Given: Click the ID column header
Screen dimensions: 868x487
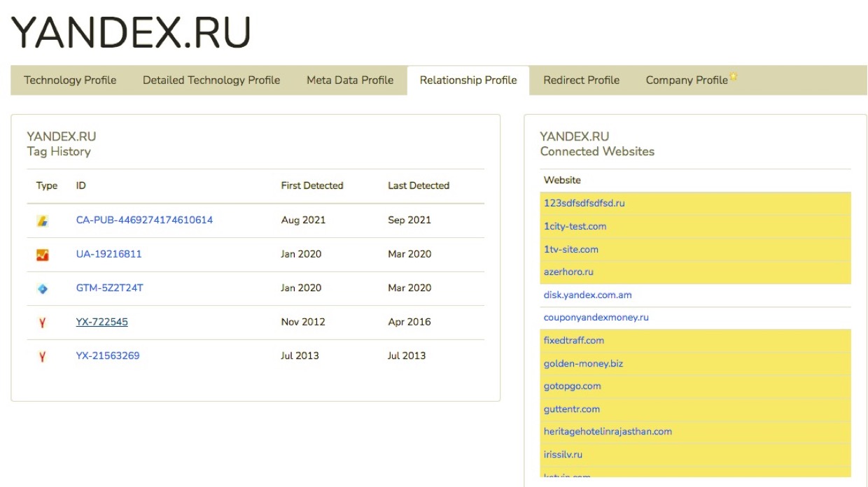Looking at the screenshot, I should coord(81,186).
